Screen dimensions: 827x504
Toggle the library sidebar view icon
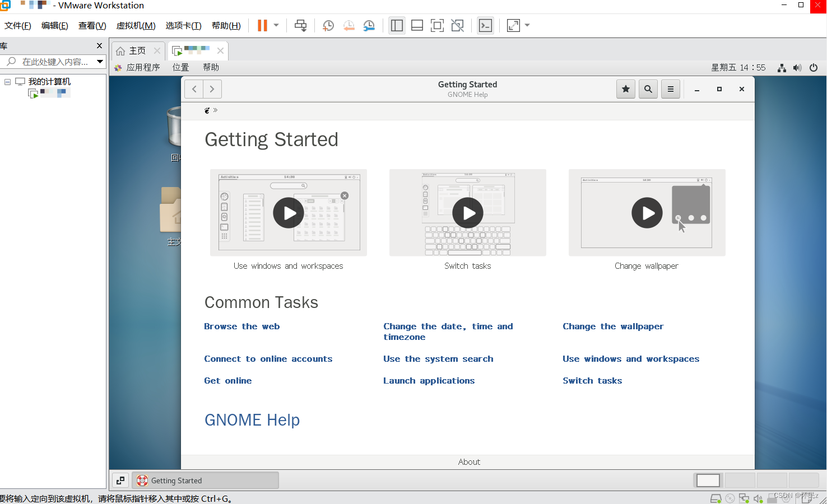click(x=397, y=25)
